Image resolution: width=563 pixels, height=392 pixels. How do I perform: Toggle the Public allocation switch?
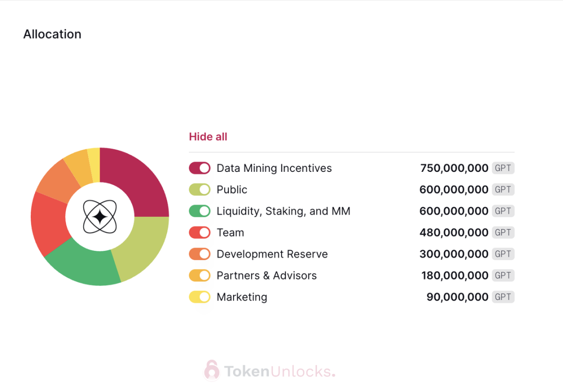pyautogui.click(x=199, y=190)
